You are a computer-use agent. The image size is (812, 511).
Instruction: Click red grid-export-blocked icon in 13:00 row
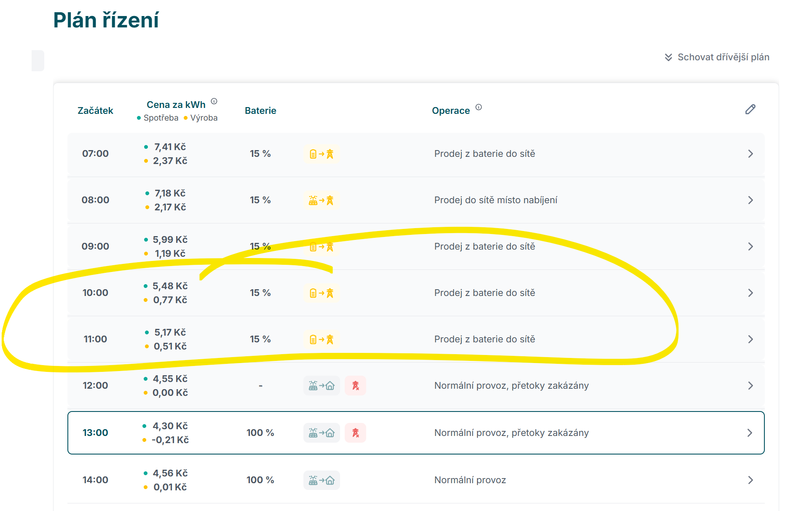[355, 433]
